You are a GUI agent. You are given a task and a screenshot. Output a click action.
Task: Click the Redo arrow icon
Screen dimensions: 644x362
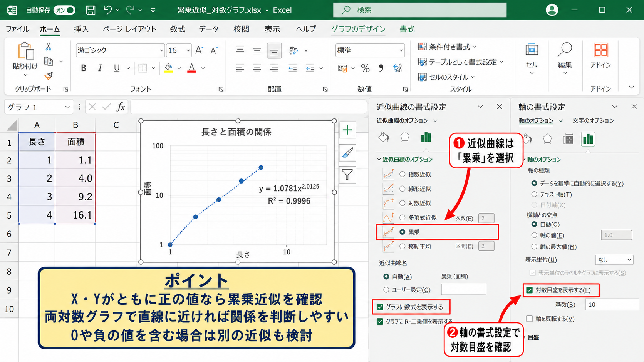(130, 10)
